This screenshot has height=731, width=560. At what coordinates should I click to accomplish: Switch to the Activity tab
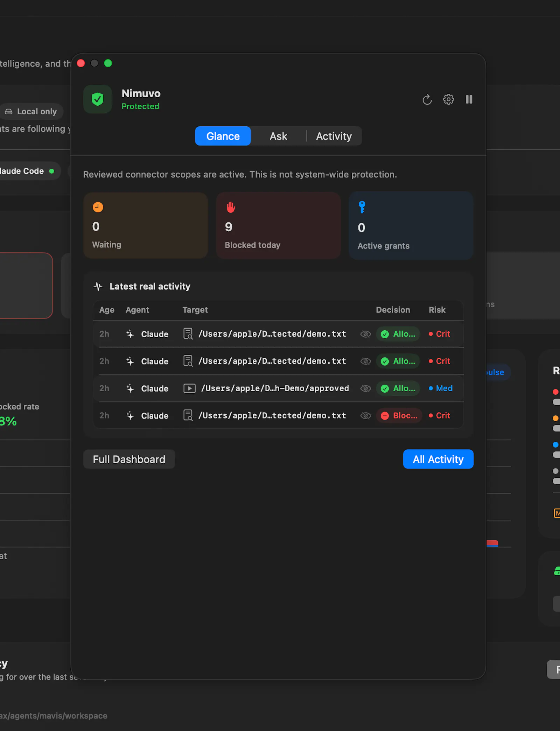point(334,136)
